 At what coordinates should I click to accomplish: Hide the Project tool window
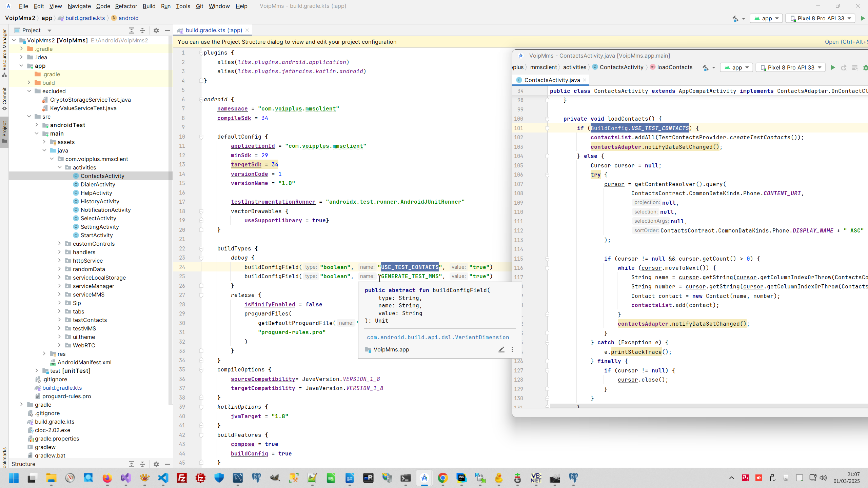coord(167,30)
